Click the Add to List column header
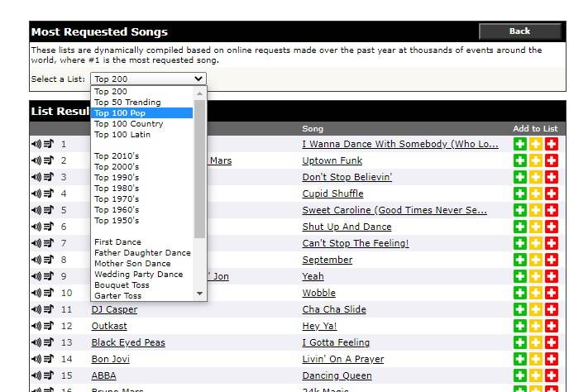588x392 pixels. pos(536,129)
